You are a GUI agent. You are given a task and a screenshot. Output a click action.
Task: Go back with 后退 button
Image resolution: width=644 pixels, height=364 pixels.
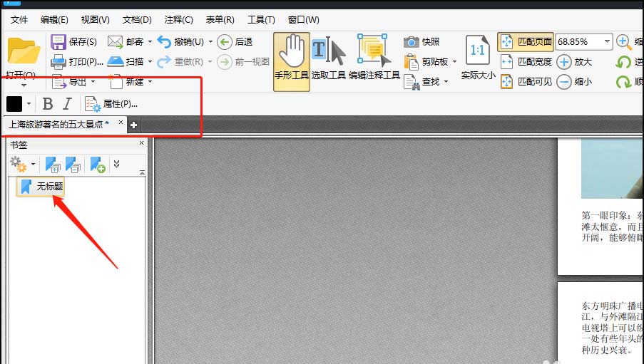235,42
